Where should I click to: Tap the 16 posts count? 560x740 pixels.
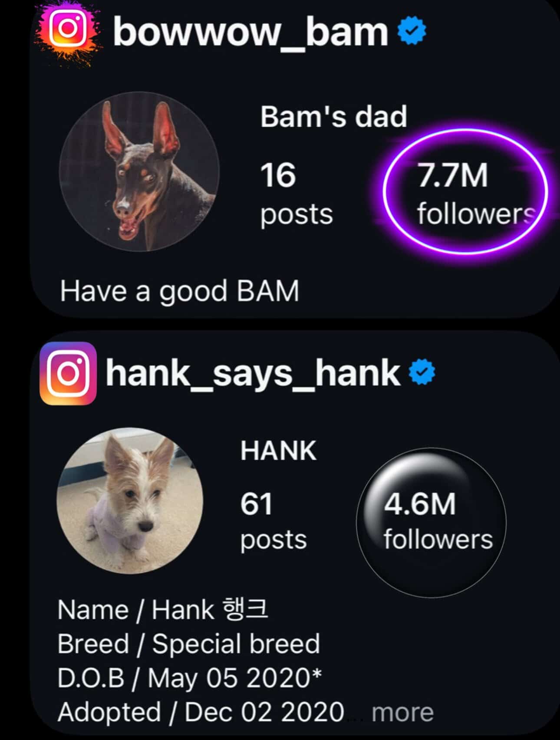295,193
